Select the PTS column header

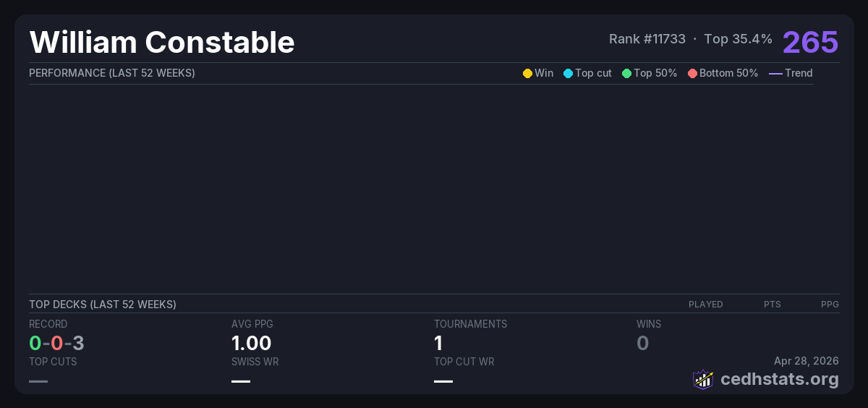pos(772,305)
